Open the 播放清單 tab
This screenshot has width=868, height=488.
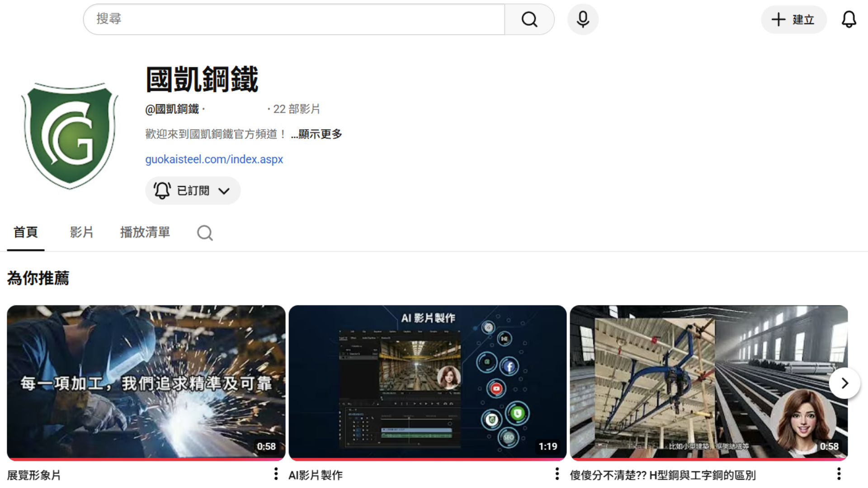pyautogui.click(x=145, y=232)
